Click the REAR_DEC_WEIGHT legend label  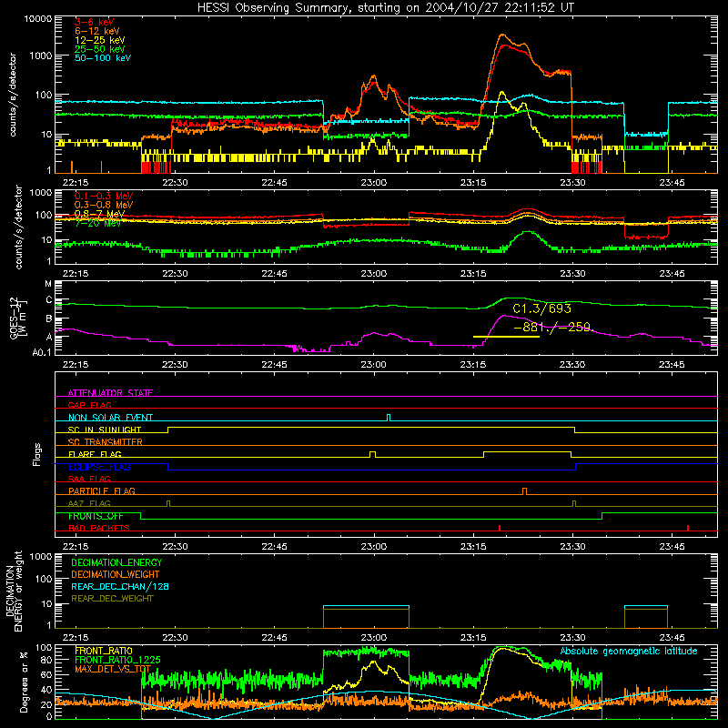(x=112, y=599)
